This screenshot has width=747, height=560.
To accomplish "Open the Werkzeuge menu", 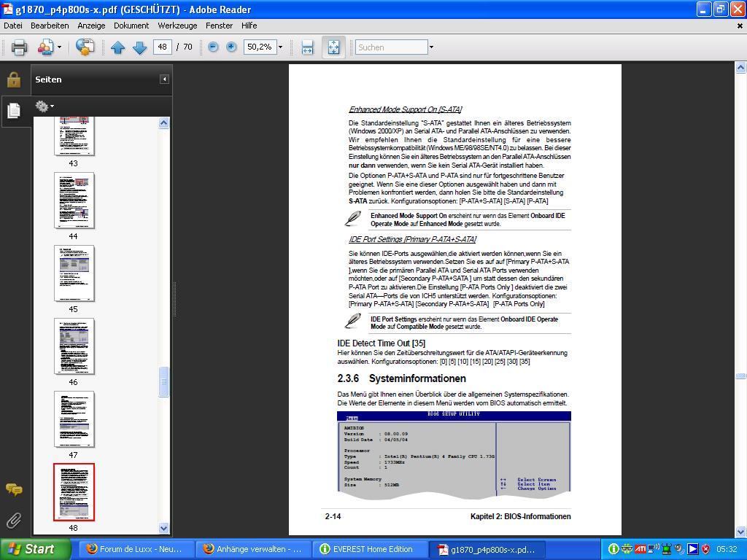I will coord(178,26).
